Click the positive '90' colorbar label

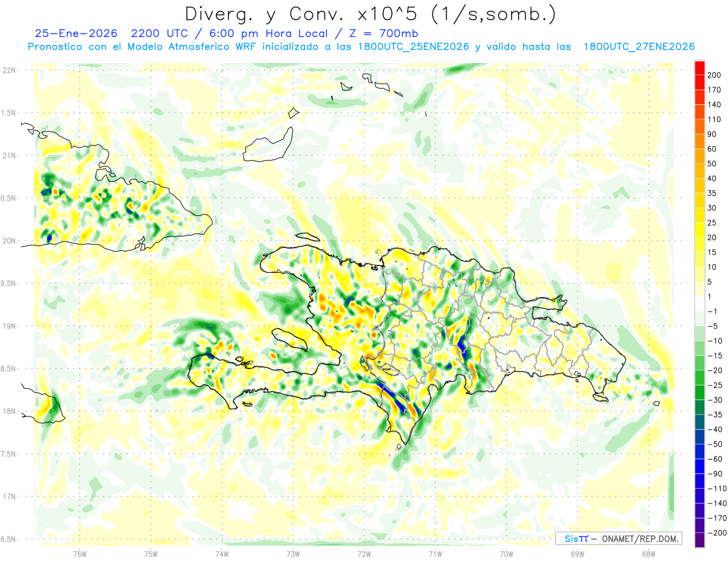(x=713, y=134)
